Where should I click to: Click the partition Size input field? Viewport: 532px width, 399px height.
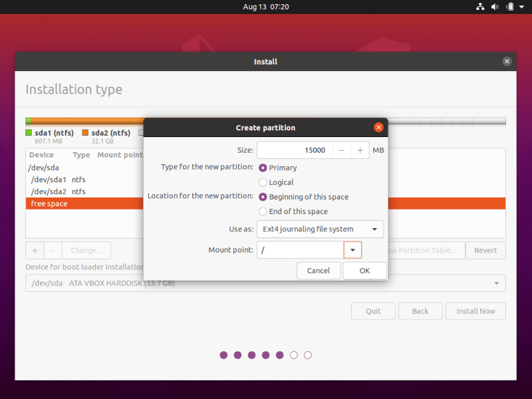point(295,150)
